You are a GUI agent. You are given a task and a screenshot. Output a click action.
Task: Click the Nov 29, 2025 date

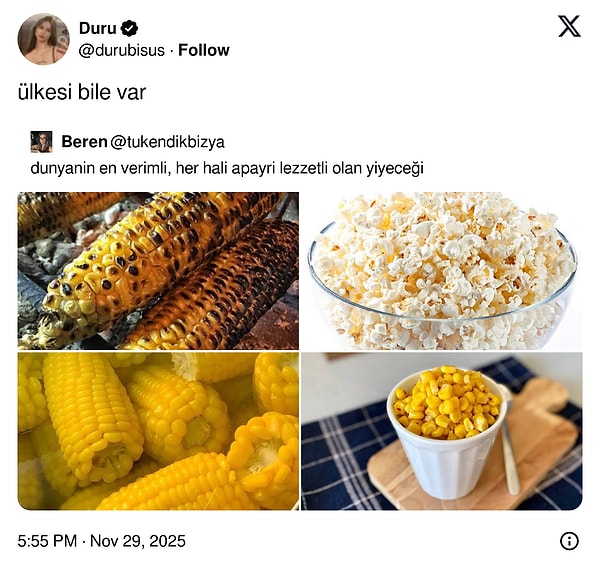point(138,541)
